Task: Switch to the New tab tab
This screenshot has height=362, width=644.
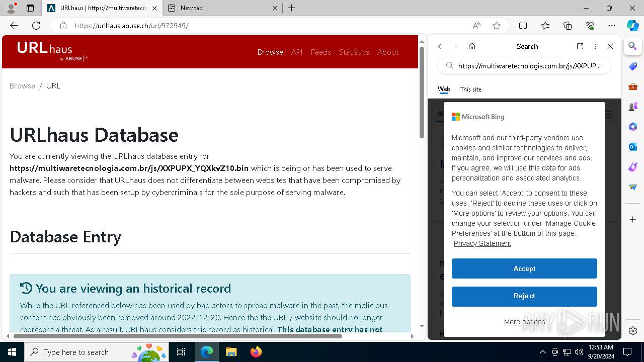Action: click(x=223, y=8)
